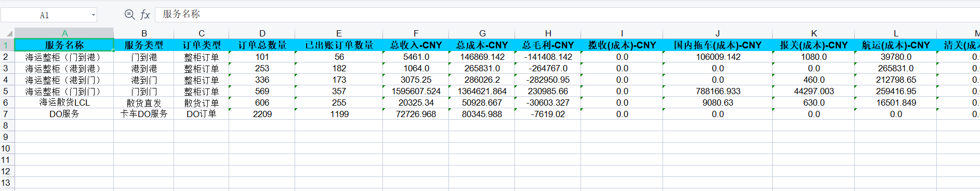Select column L header
980x191 pixels.
896,33
